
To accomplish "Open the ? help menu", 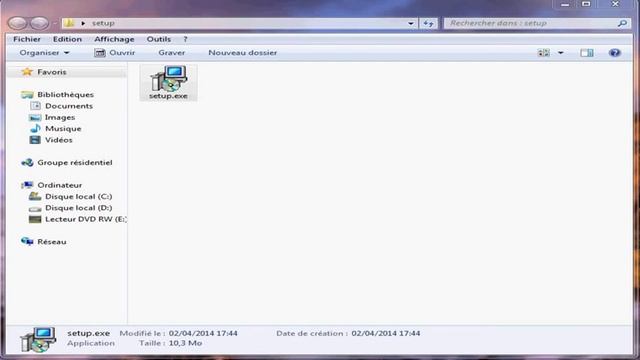I will [x=185, y=39].
